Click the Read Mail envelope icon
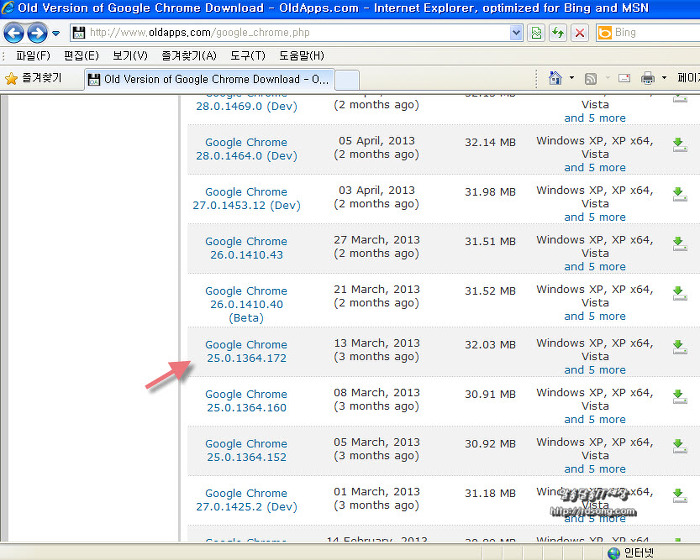700x560 pixels. click(x=624, y=78)
